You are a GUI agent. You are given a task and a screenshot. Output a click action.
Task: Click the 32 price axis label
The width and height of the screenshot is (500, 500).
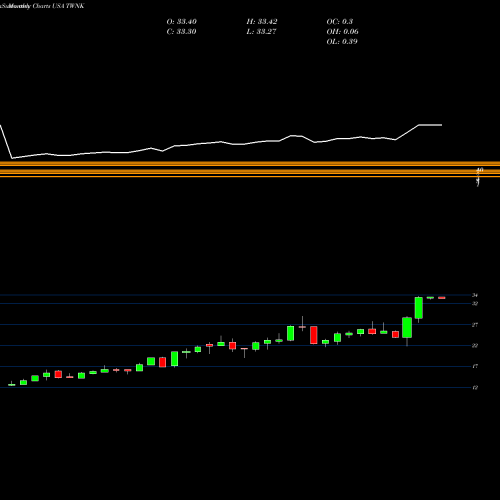pyautogui.click(x=475, y=304)
